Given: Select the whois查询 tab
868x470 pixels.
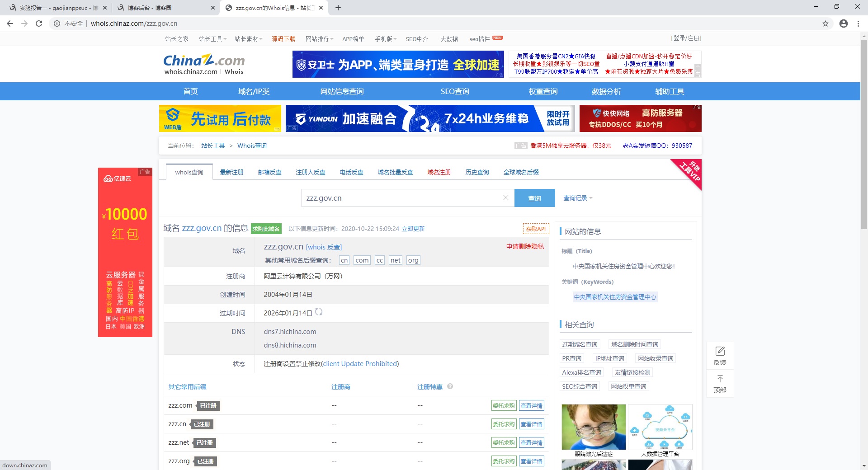Looking at the screenshot, I should 189,172.
